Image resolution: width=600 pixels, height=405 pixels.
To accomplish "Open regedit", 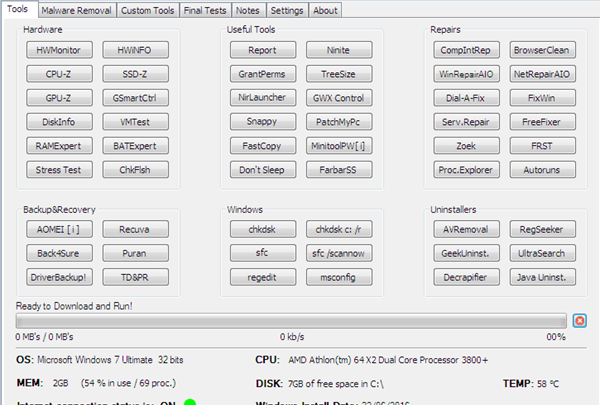I will point(263,277).
